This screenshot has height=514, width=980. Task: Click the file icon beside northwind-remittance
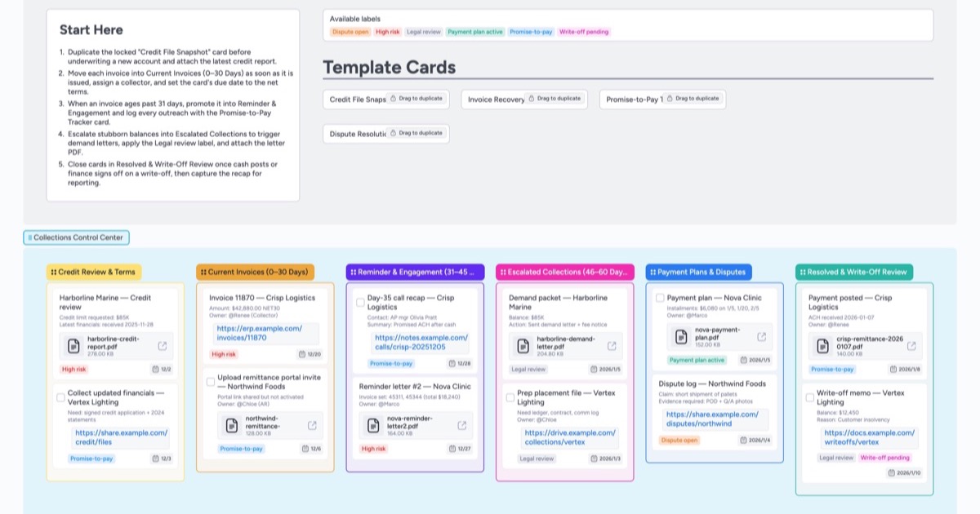[231, 425]
